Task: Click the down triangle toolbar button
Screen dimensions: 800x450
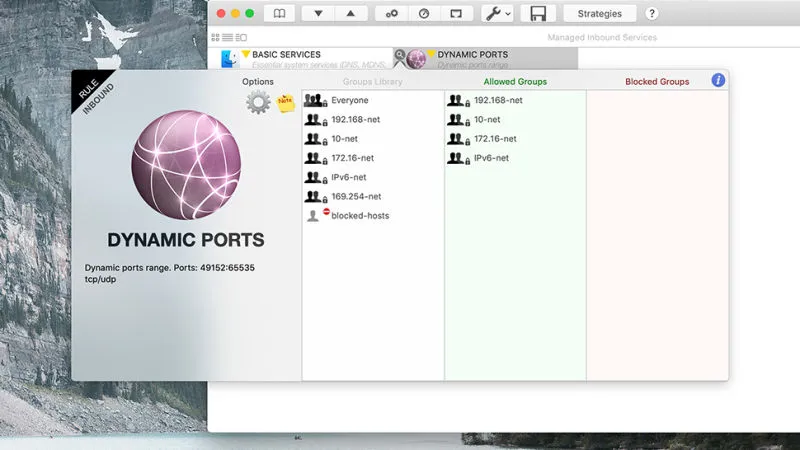Action: point(318,14)
